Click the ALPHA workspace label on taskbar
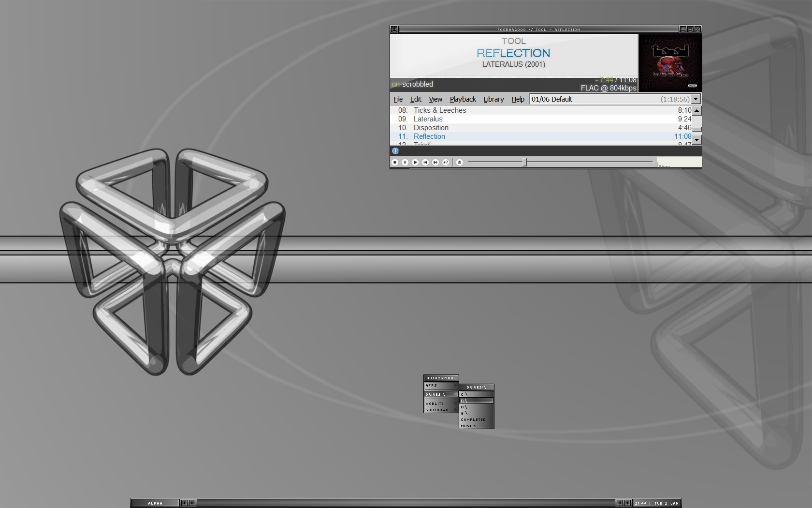812x508 pixels. pos(155,503)
